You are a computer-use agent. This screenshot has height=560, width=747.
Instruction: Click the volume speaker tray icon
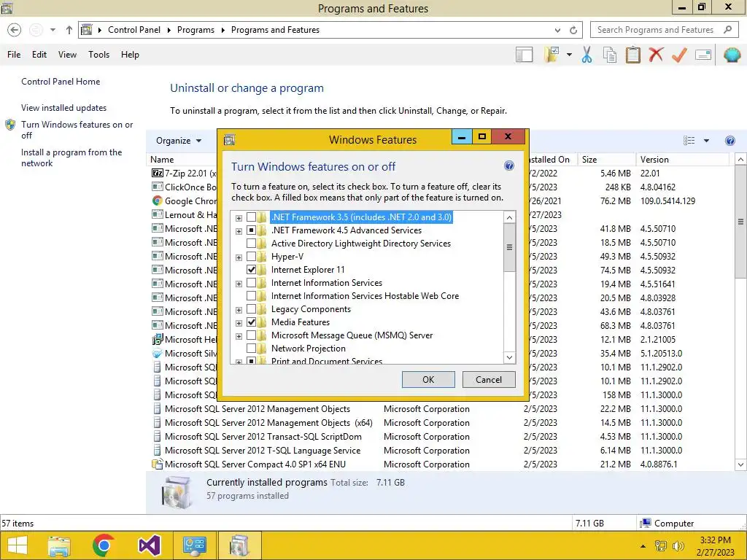[678, 546]
